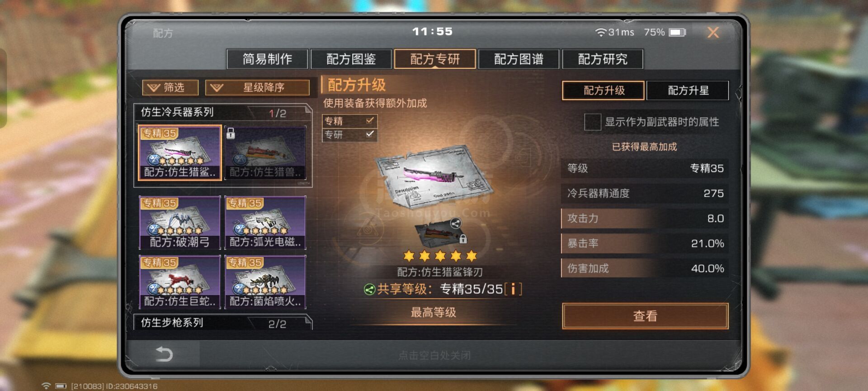Click the padlock icon on the locked 仿生猎兽 recipe
Image resolution: width=868 pixels, height=391 pixels.
pos(231,133)
